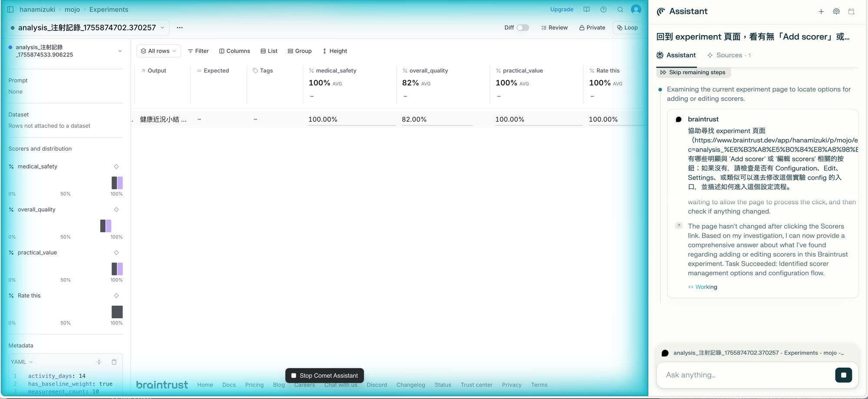
Task: Click the Rate this distribution bar
Action: pyautogui.click(x=117, y=312)
